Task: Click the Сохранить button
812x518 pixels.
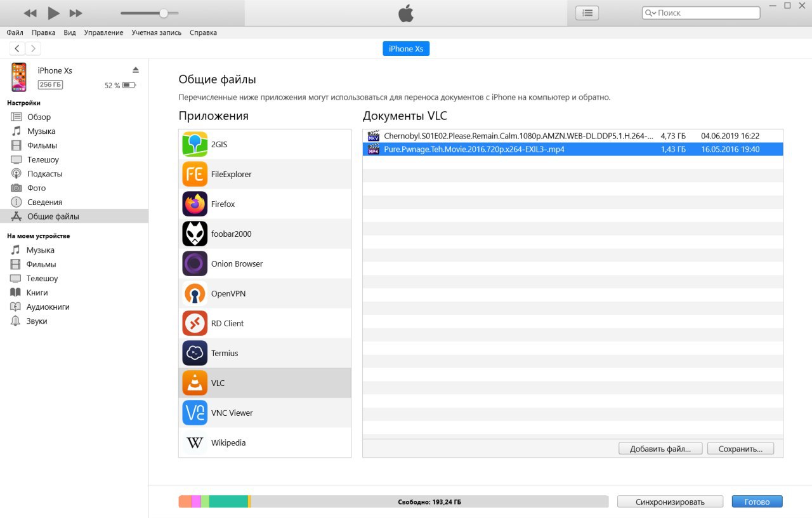Action: click(740, 449)
